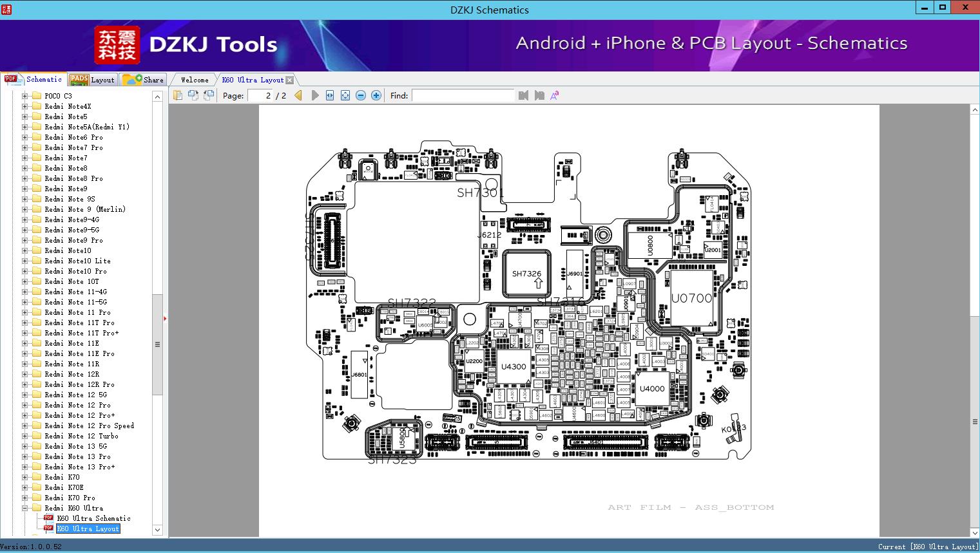Click the POCO C3 folder icon
The image size is (980, 553).
coord(37,96)
